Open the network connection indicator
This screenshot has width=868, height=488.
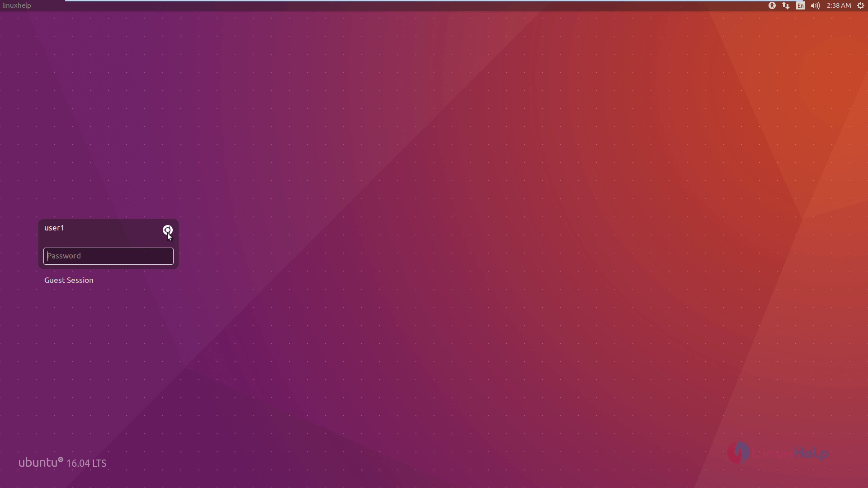click(786, 5)
